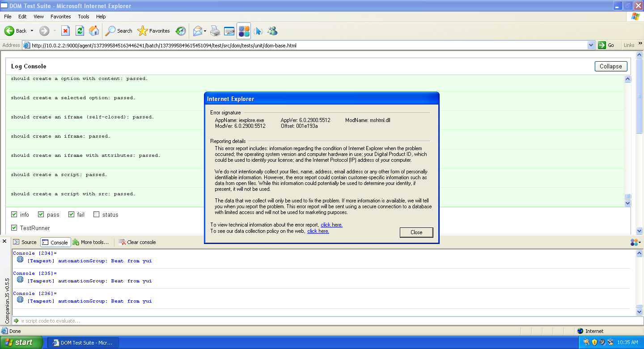Follow 'click here' data collection policy link
This screenshot has width=644, height=349.
click(318, 231)
